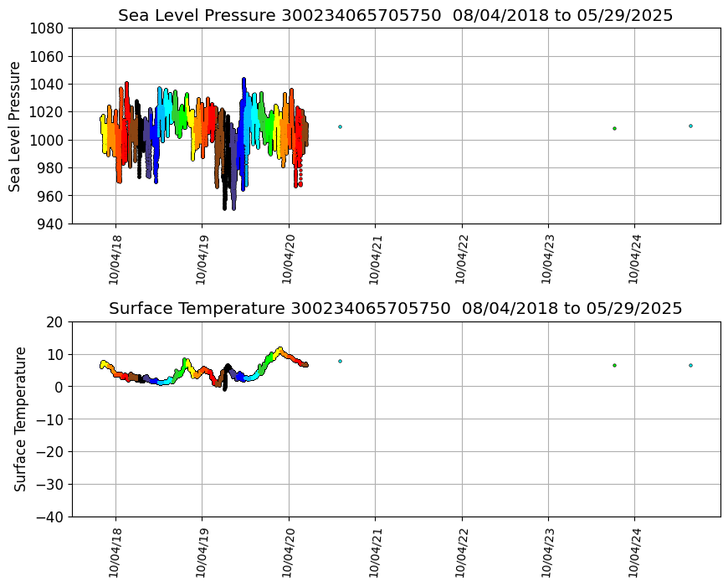Click the −40 tick on temperature y-axis

(49, 517)
